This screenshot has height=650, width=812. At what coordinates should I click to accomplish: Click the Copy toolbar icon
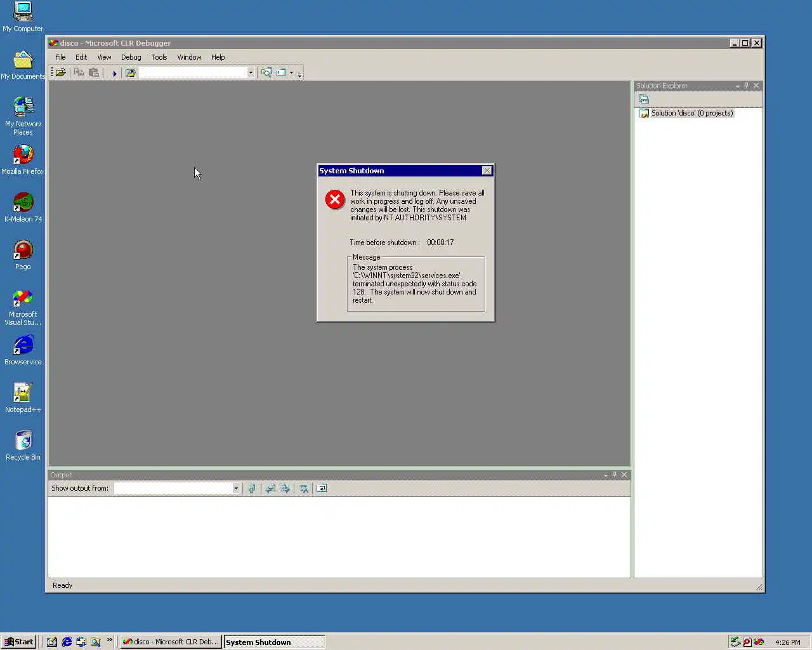coord(79,73)
